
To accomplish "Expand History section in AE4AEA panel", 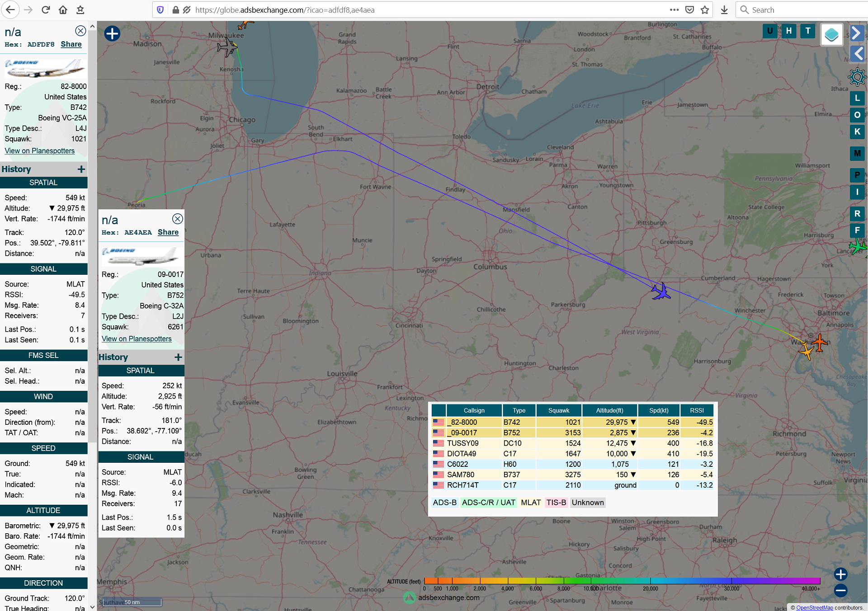I will (x=179, y=357).
